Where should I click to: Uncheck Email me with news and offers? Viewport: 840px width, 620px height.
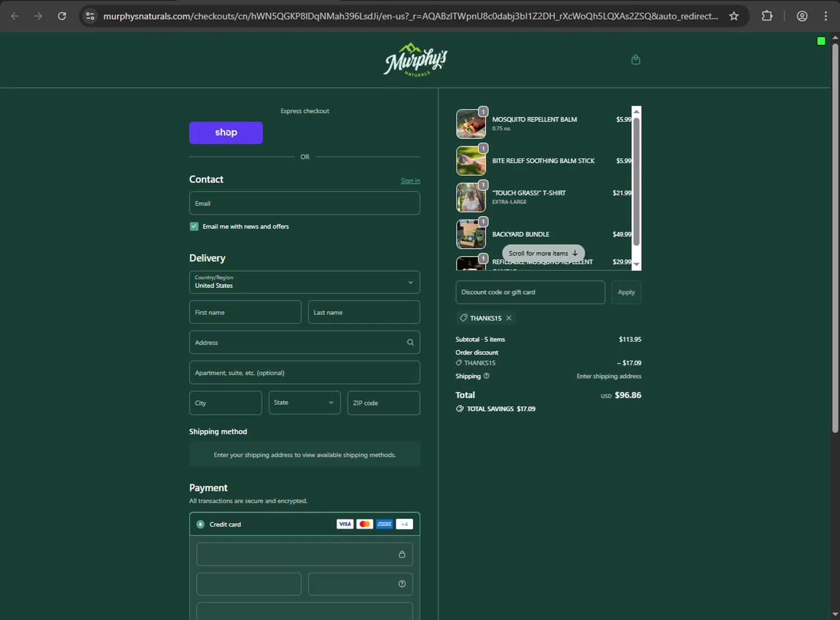[x=194, y=226]
